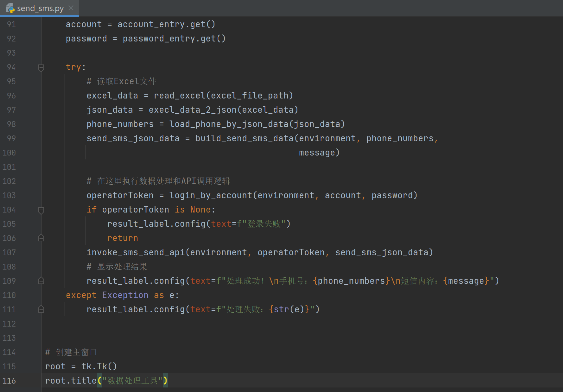Click 'except Exception as e' line

click(x=122, y=295)
